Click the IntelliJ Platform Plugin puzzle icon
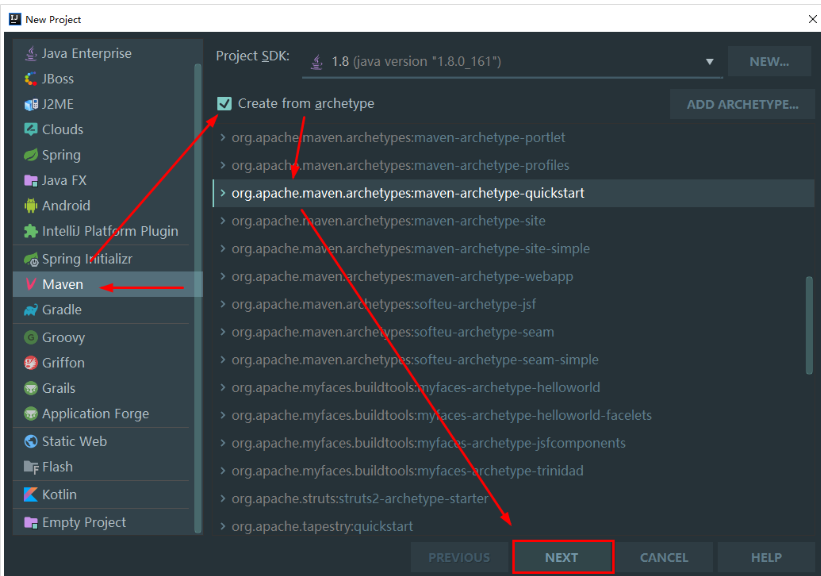This screenshot has width=821, height=576. (31, 231)
